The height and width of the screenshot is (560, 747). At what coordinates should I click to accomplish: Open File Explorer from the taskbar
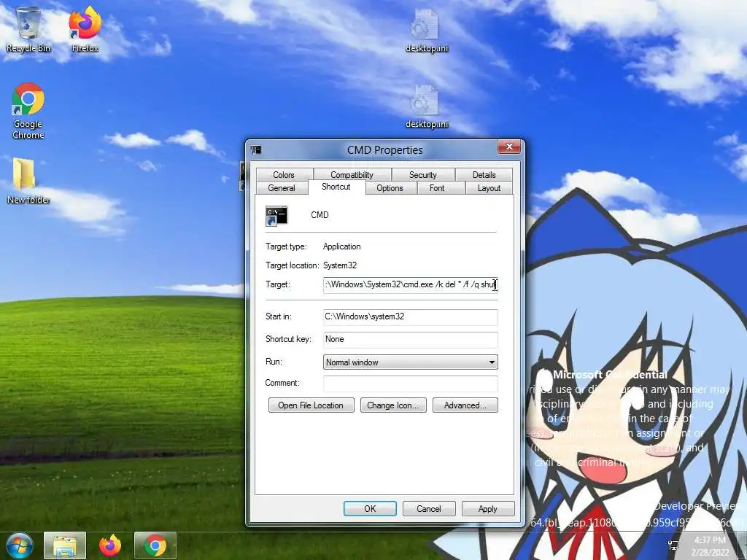65,545
